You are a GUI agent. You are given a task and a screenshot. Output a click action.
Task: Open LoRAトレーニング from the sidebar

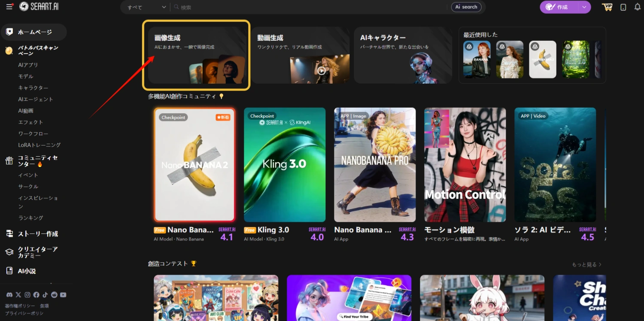[x=39, y=145]
